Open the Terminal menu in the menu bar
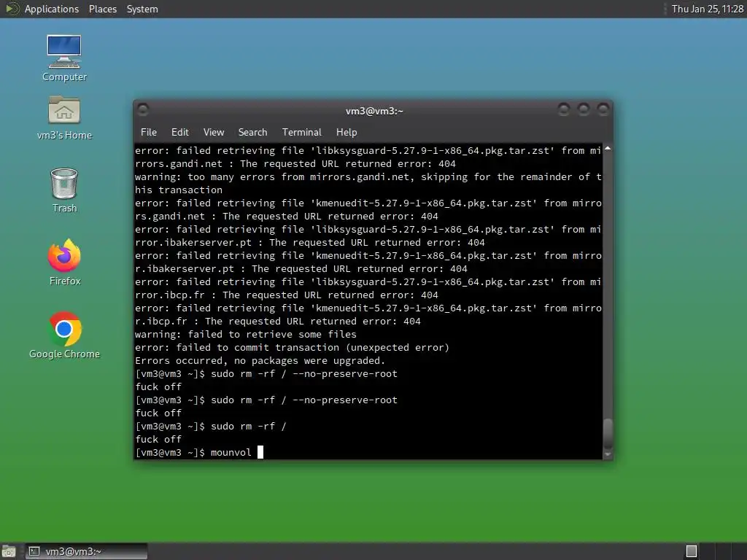 [301, 133]
